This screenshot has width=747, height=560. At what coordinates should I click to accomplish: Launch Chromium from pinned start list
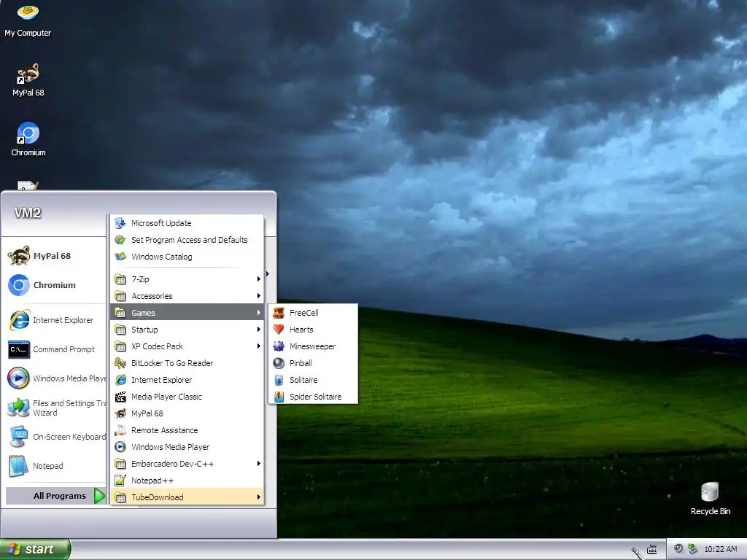53,285
